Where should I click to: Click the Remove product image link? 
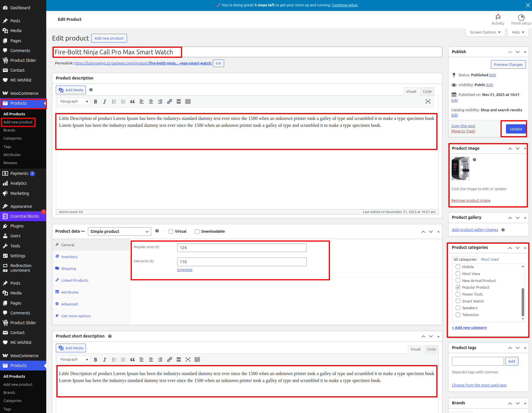[471, 201]
